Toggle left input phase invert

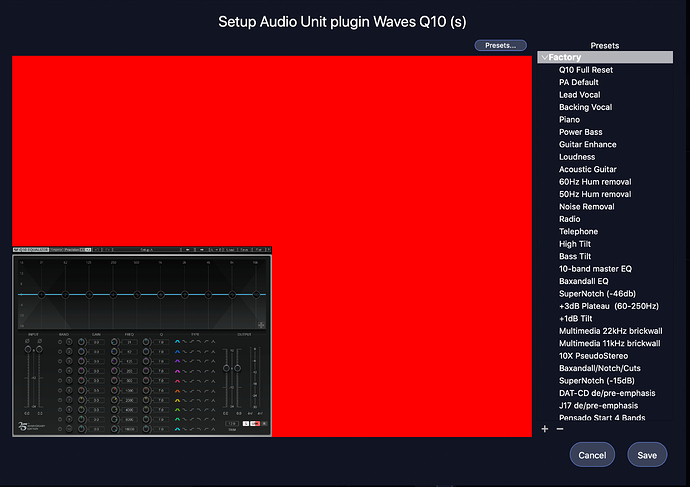pos(27,341)
